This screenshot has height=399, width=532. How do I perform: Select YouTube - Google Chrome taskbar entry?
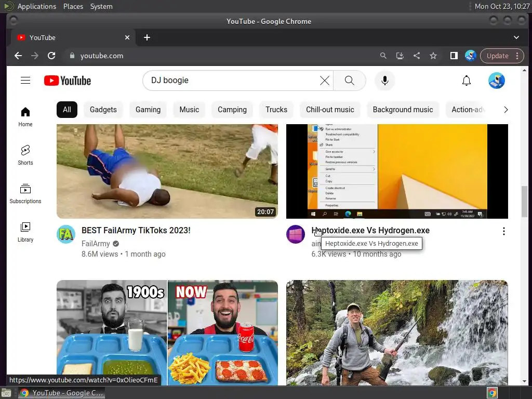point(61,393)
